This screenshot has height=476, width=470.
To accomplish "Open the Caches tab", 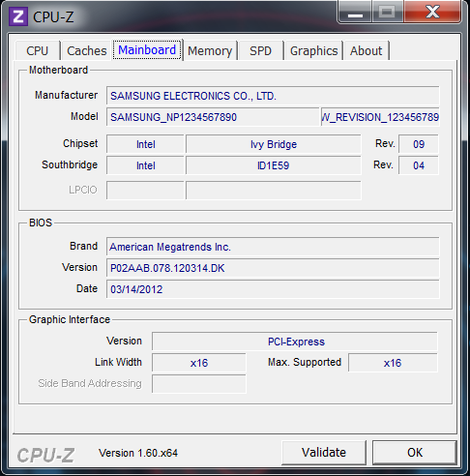I will [x=86, y=50].
